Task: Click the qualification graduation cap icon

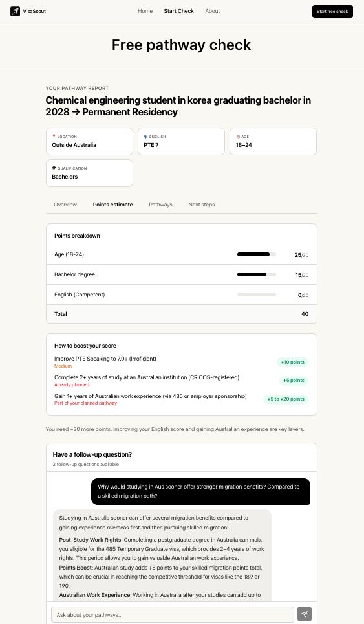Action: [54, 168]
